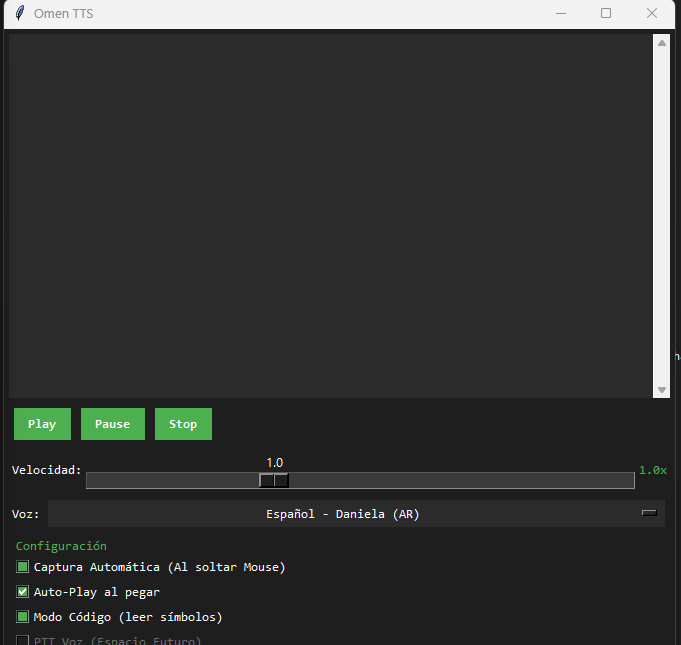Image resolution: width=681 pixels, height=645 pixels.
Task: Click the Velocidad slider handle
Action: [x=274, y=480]
